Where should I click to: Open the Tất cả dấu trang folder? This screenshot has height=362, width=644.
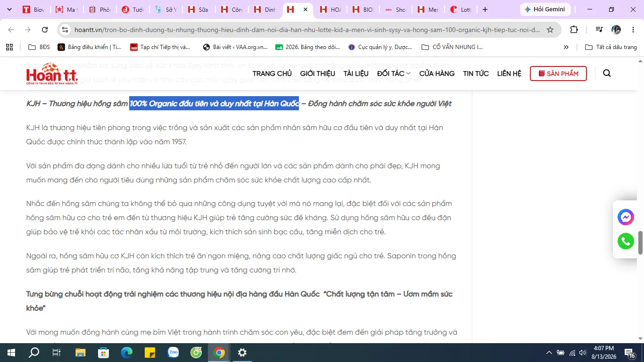(611, 47)
